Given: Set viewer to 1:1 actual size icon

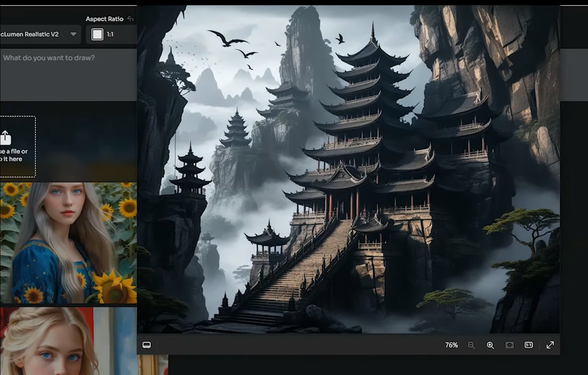Looking at the screenshot, I should (529, 345).
